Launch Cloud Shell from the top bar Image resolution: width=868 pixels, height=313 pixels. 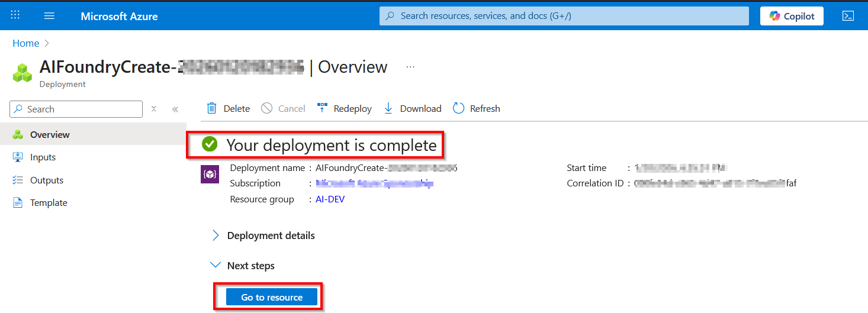pos(848,16)
